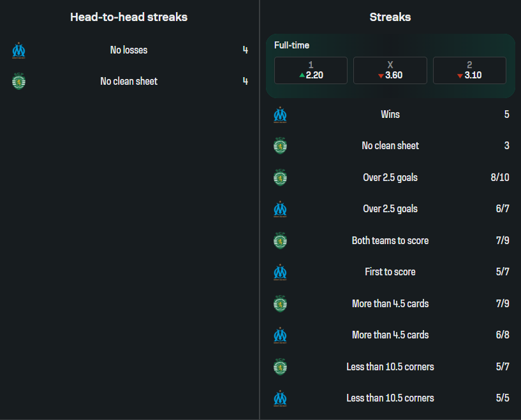Click Marseille logo next to Over 2.5 goals 6/7
521x420 pixels.
coord(280,209)
